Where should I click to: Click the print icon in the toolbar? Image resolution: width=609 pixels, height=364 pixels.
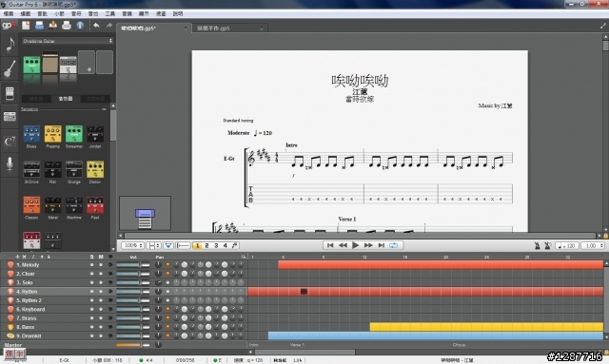67,26
